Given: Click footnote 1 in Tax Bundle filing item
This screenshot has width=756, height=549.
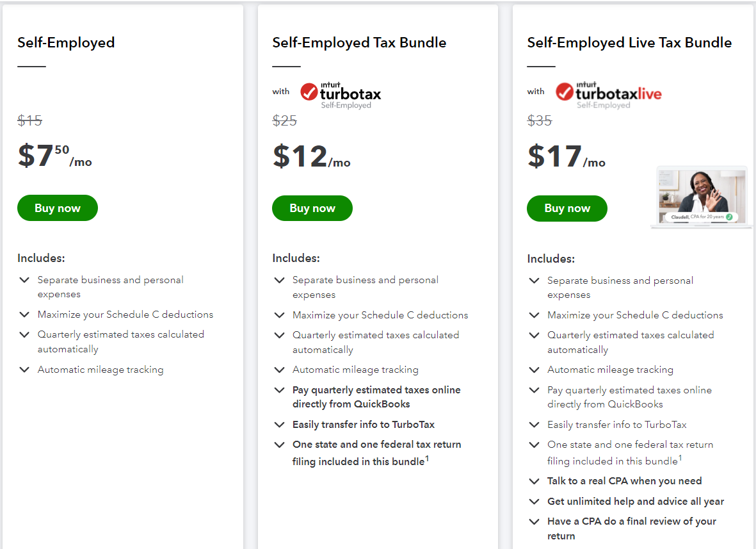Looking at the screenshot, I should (x=427, y=458).
